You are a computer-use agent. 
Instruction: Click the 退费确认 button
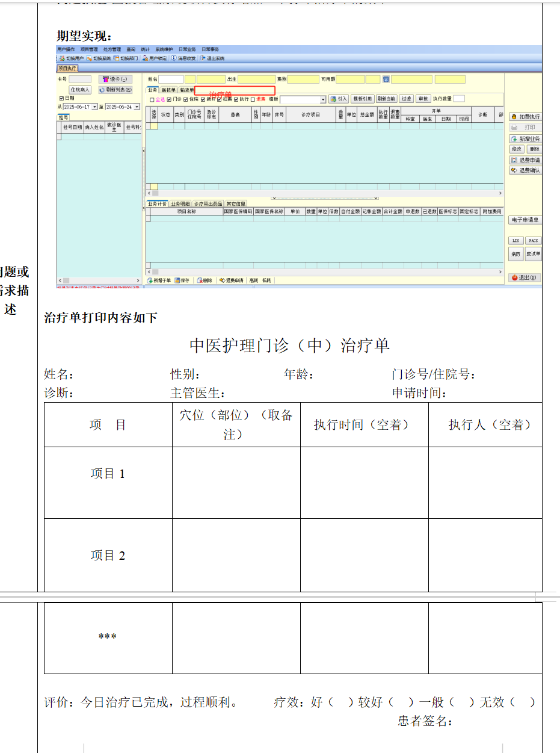pos(525,170)
